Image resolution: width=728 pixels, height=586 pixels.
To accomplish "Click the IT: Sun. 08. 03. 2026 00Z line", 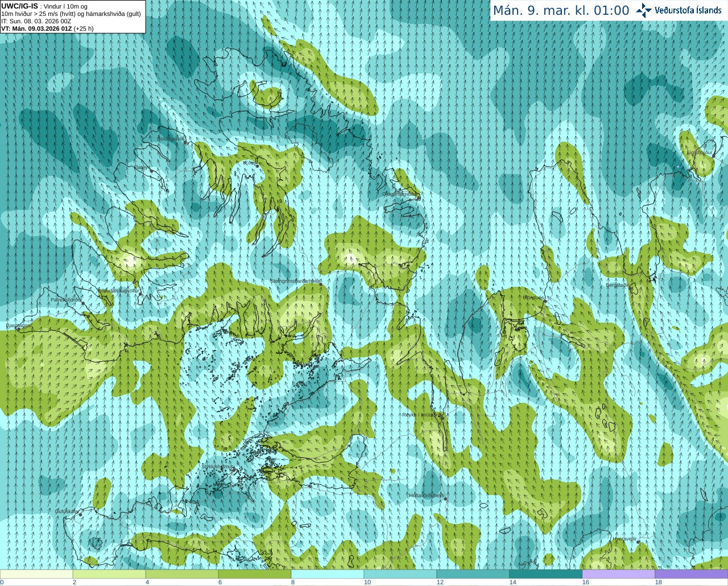I will click(x=36, y=21).
